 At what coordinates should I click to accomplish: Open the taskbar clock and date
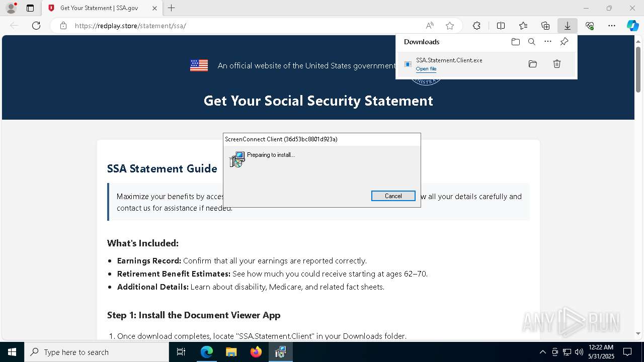point(601,352)
